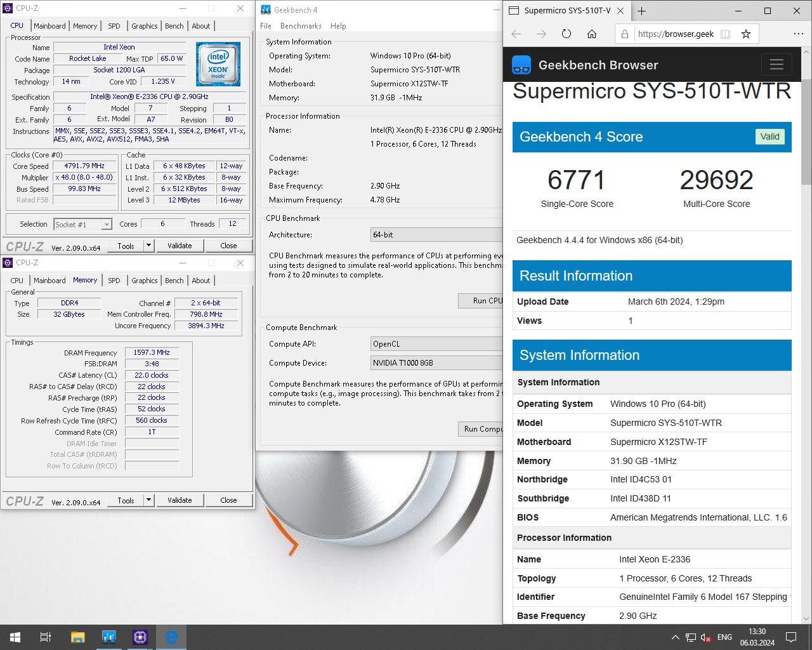Click the Valid badge on Geekbench score
The height and width of the screenshot is (650, 812).
pyautogui.click(x=769, y=136)
